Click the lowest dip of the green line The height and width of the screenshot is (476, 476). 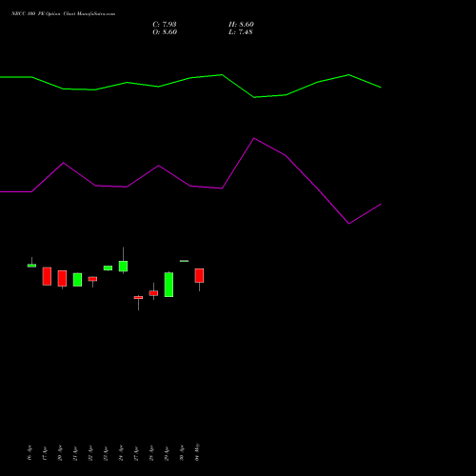[254, 97]
